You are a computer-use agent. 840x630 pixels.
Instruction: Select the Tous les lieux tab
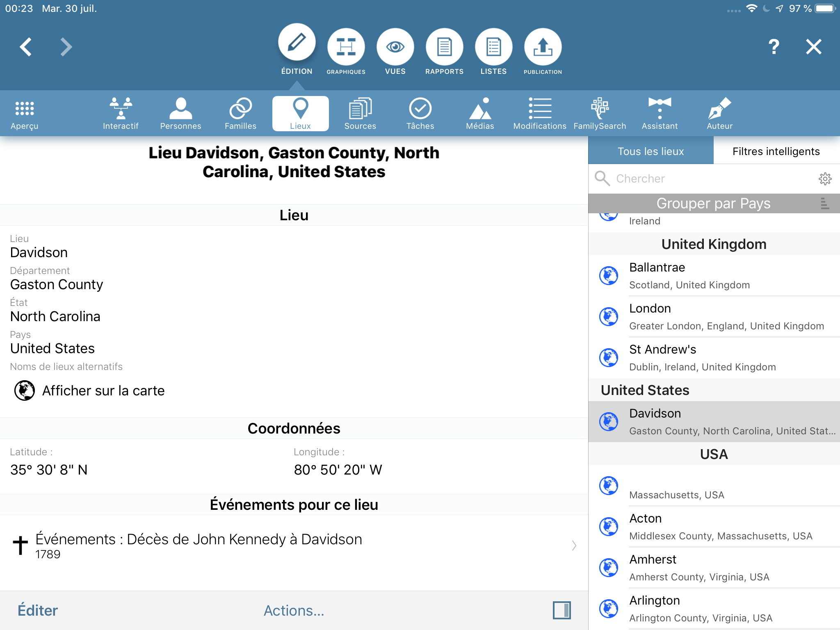point(651,151)
